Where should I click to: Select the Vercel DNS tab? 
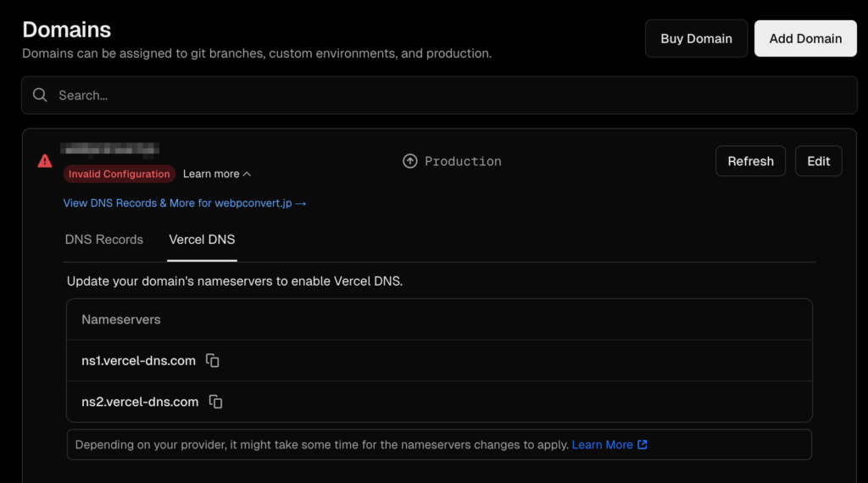pyautogui.click(x=203, y=240)
